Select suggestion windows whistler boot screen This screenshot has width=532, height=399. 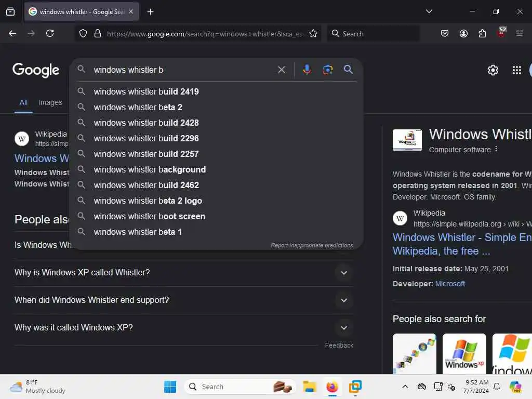click(x=217, y=216)
